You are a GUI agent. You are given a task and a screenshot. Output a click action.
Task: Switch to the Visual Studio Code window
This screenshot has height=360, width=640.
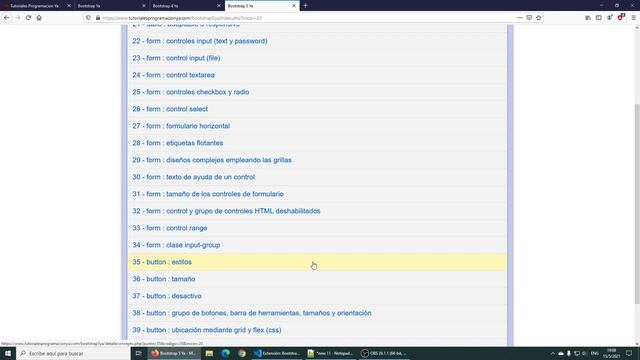coord(277,353)
